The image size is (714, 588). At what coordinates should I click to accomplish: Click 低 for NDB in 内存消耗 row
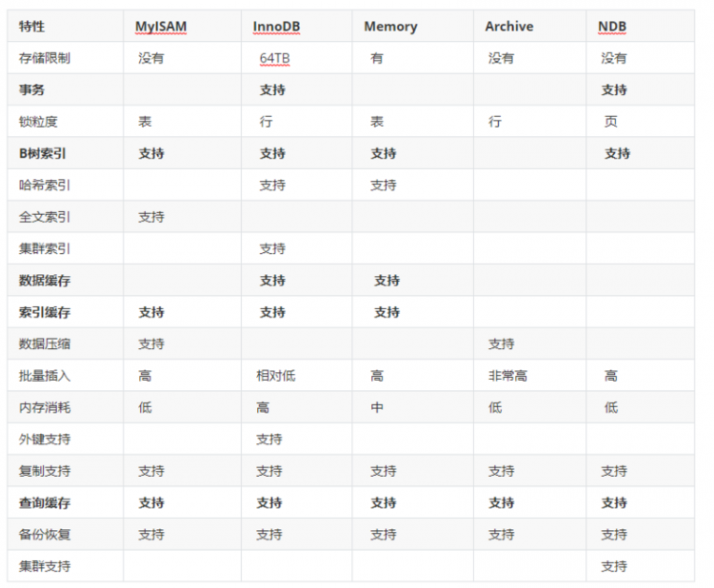coord(610,407)
